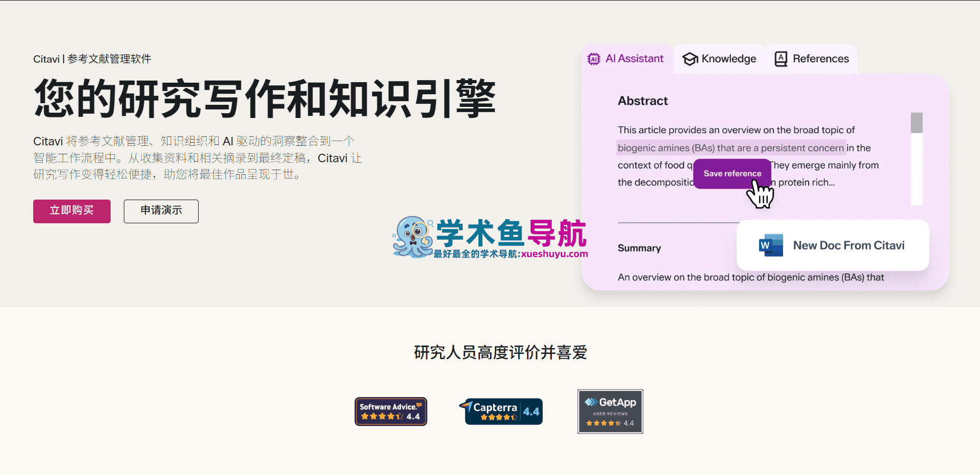Click the Summary heading text
This screenshot has height=475, width=980.
[x=639, y=248]
